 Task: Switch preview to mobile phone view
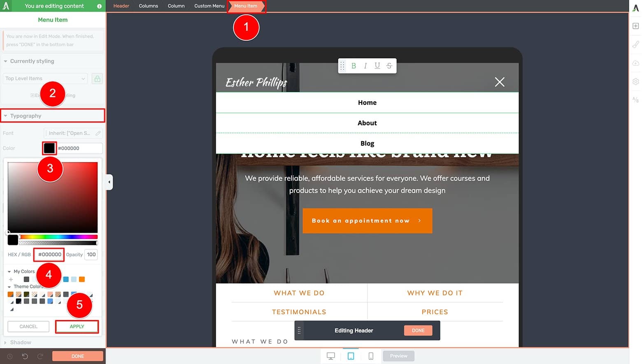point(371,356)
